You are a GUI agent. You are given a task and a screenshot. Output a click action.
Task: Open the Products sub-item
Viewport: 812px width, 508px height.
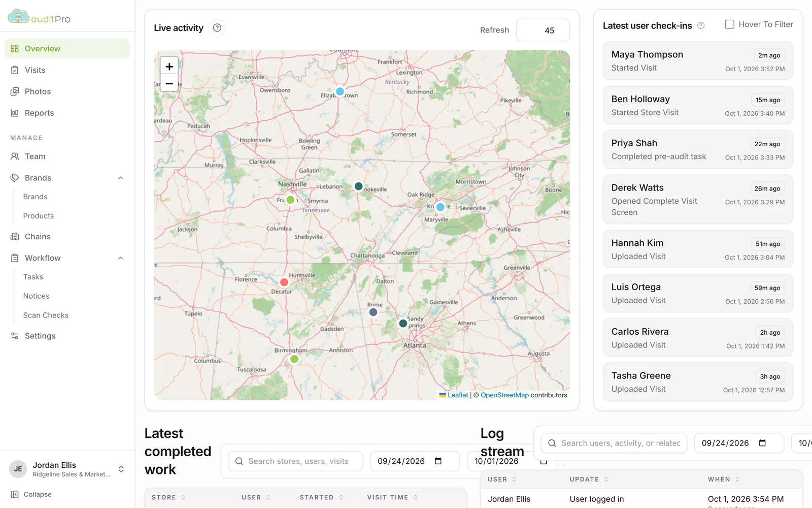click(x=39, y=216)
